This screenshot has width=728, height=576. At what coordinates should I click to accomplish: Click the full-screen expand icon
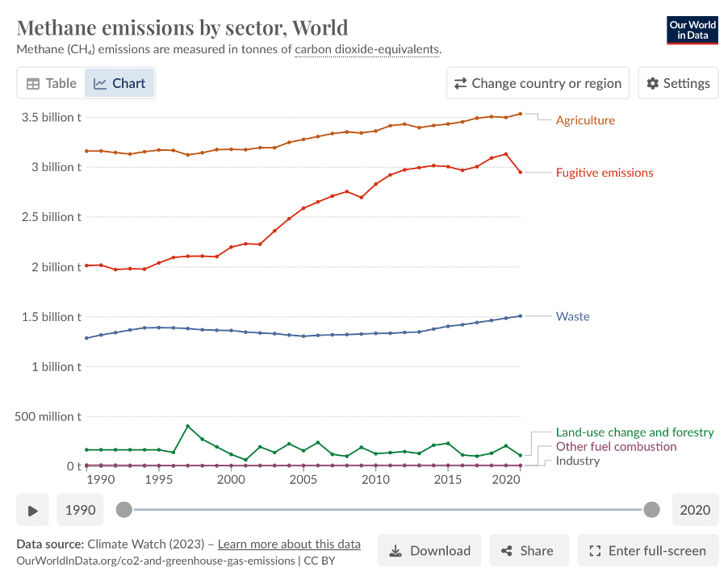point(596,551)
